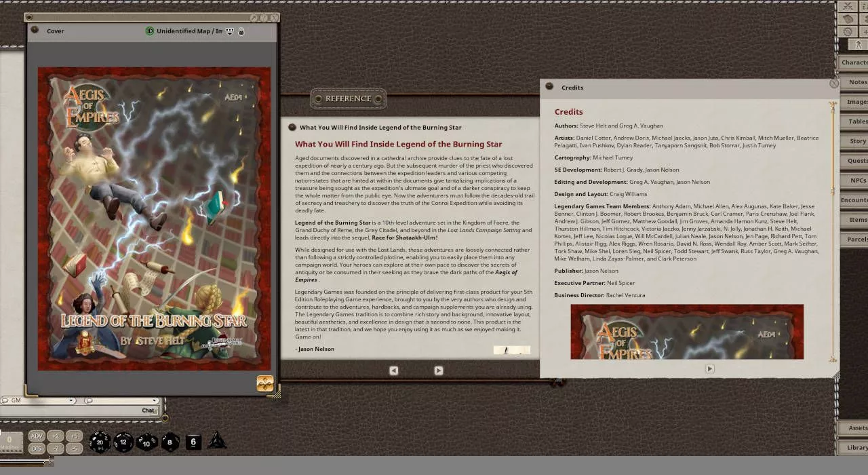The height and width of the screenshot is (475, 868).
Task: Click the '- Jason Nelson' signature text
Action: [x=315, y=349]
